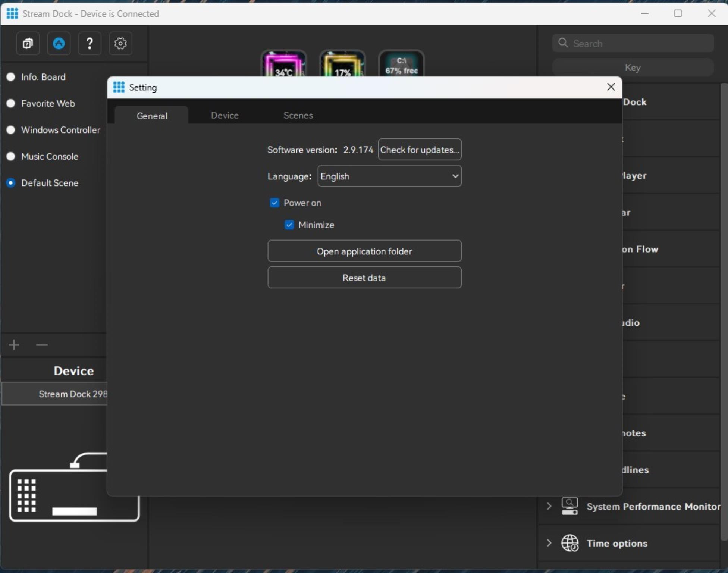
Task: Open the Windows Controller panel
Action: click(60, 130)
